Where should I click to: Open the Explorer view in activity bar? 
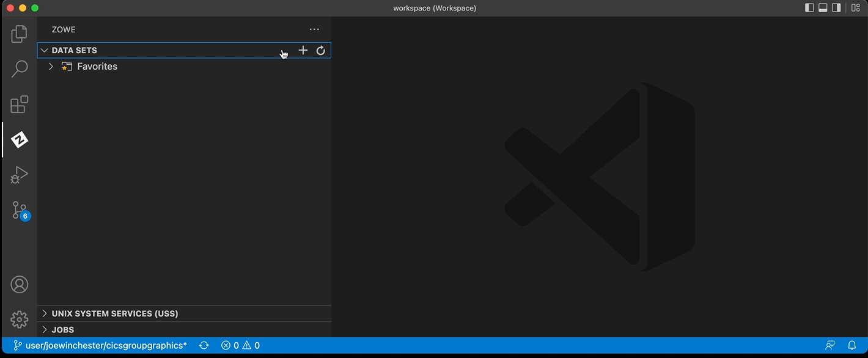click(19, 34)
